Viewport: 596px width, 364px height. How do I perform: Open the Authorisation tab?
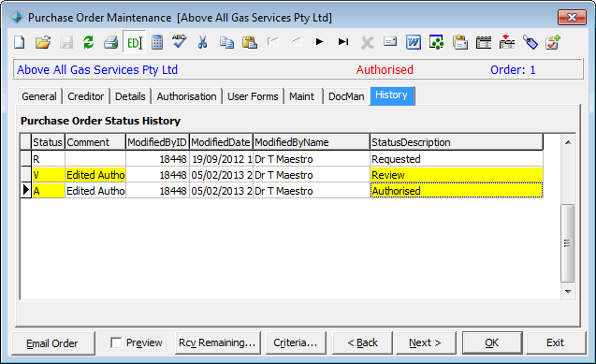(x=186, y=96)
